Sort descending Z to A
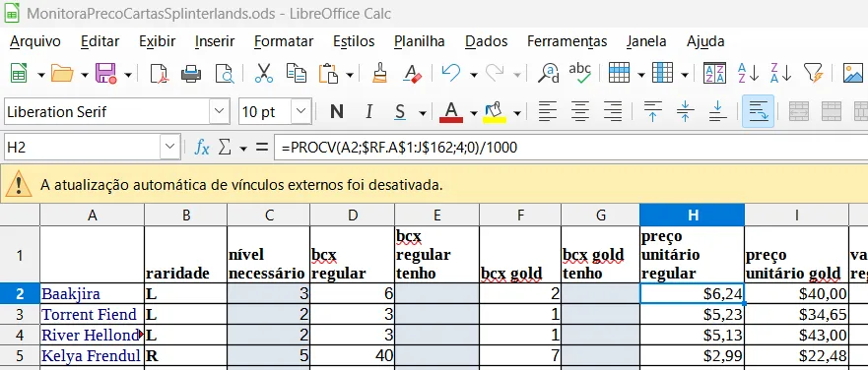 pyautogui.click(x=780, y=73)
